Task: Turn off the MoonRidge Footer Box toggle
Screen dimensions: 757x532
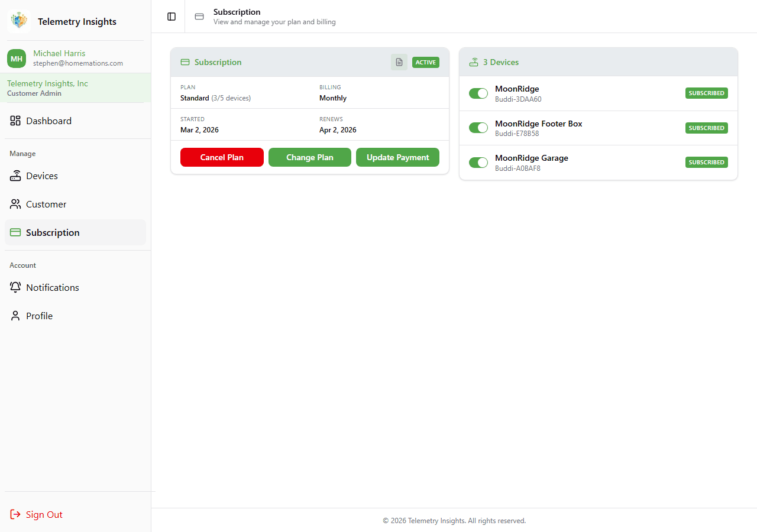Action: pos(478,128)
